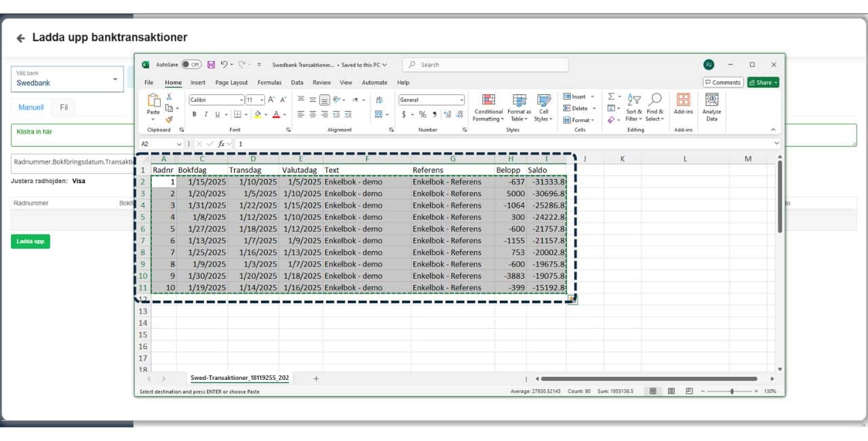868x441 pixels.
Task: Open Conditional Formatting
Action: (488, 107)
